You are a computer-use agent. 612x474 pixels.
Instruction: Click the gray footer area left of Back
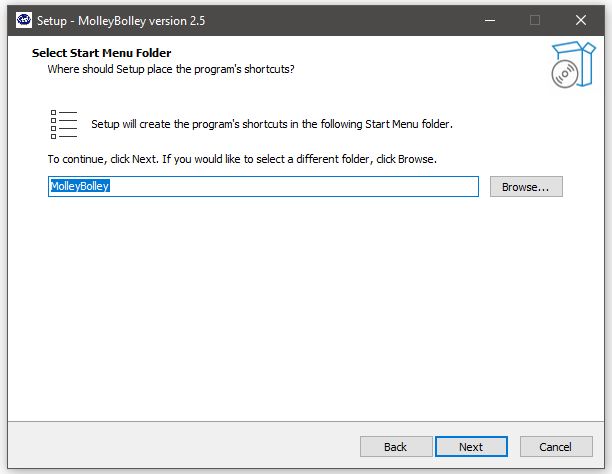coord(183,446)
